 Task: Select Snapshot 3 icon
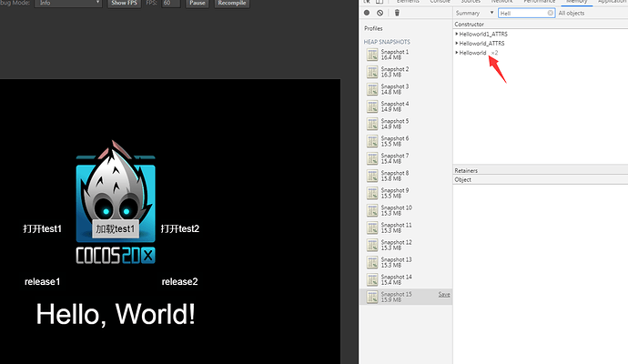(x=372, y=89)
